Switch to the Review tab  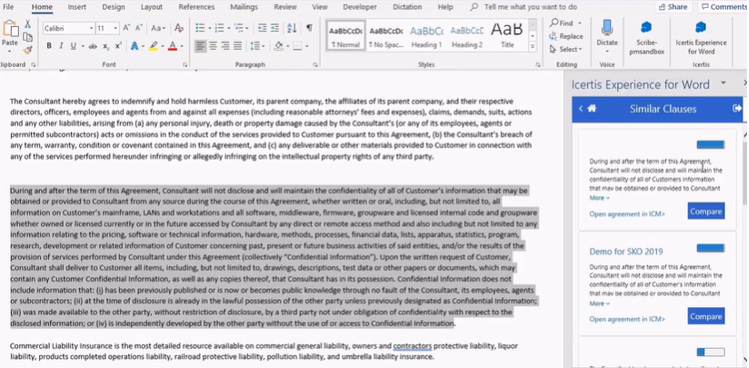pyautogui.click(x=285, y=7)
